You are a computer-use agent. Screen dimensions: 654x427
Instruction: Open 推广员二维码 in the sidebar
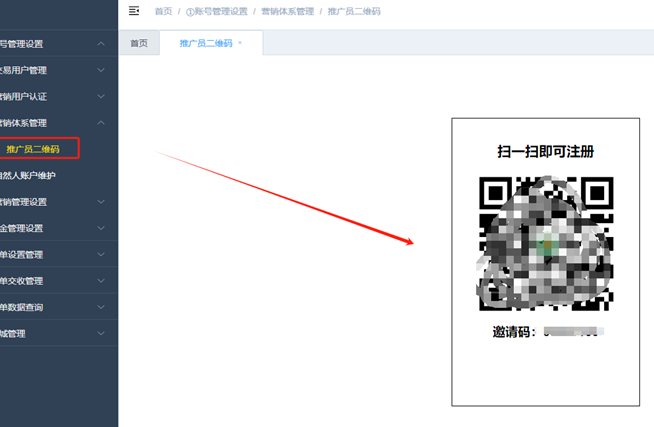tap(33, 149)
